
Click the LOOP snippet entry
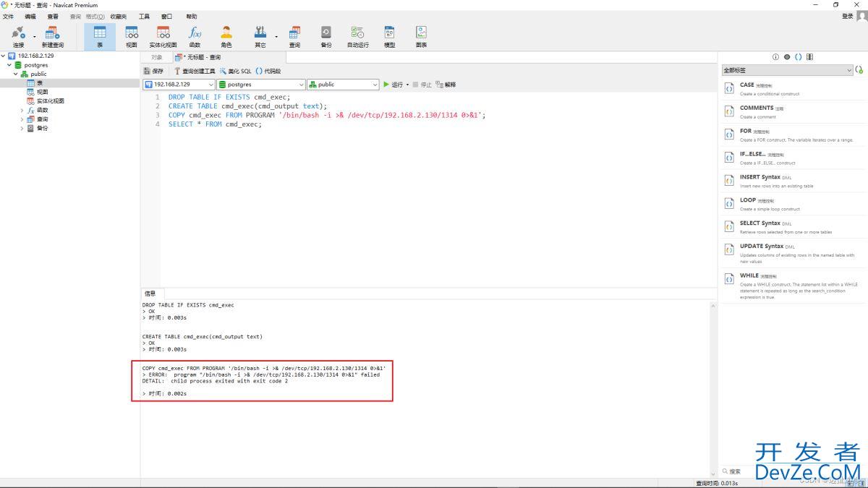pos(794,204)
